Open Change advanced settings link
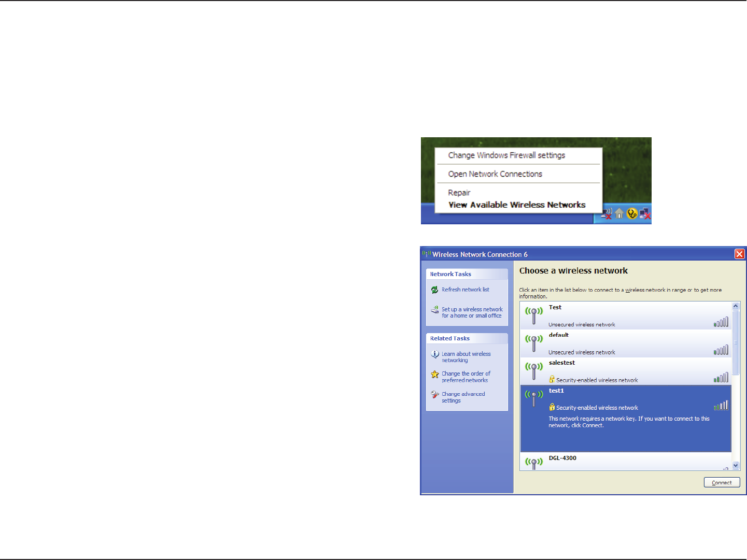Screen dimensions: 747x560 463,397
